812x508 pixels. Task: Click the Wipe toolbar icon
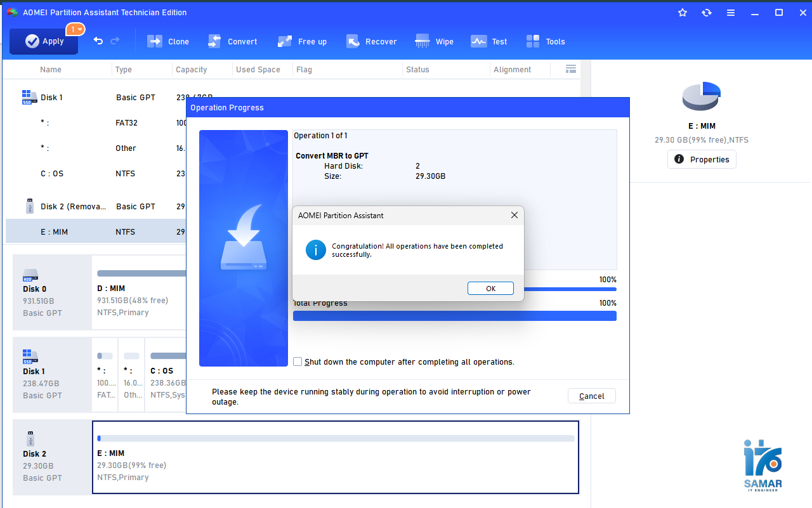click(x=422, y=41)
